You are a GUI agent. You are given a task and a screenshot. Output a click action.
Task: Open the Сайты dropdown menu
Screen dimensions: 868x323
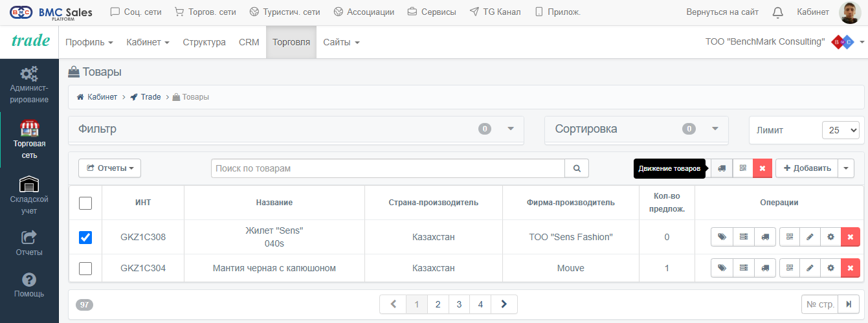pyautogui.click(x=341, y=42)
